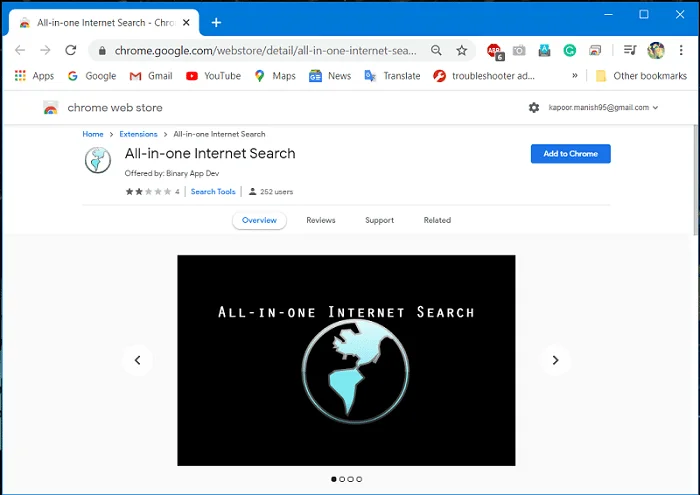Switch to the Reviews tab
The image size is (700, 495).
point(321,220)
